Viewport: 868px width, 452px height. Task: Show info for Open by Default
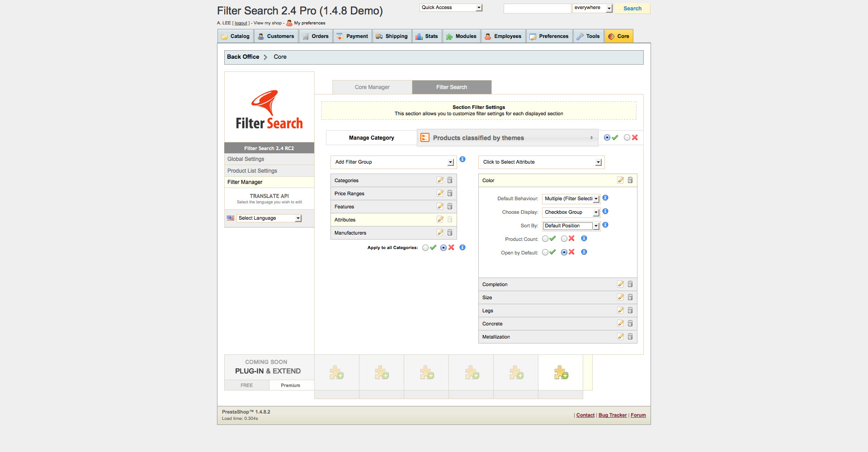[584, 252]
